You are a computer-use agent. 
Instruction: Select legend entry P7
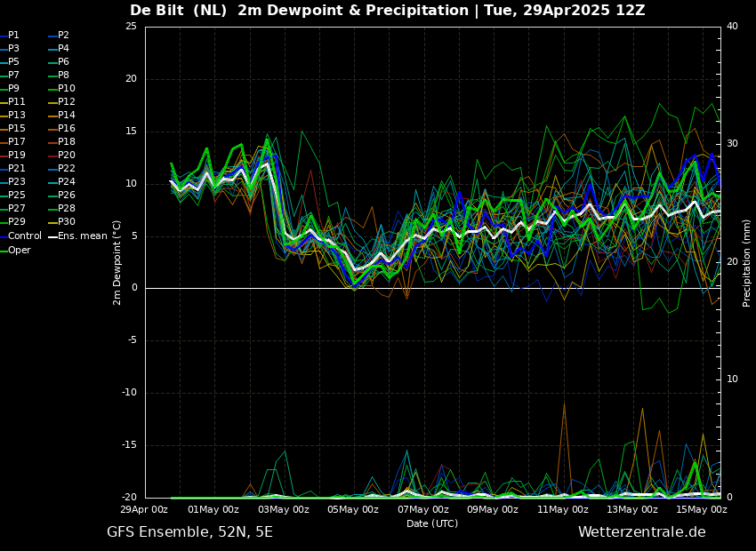[x=10, y=76]
